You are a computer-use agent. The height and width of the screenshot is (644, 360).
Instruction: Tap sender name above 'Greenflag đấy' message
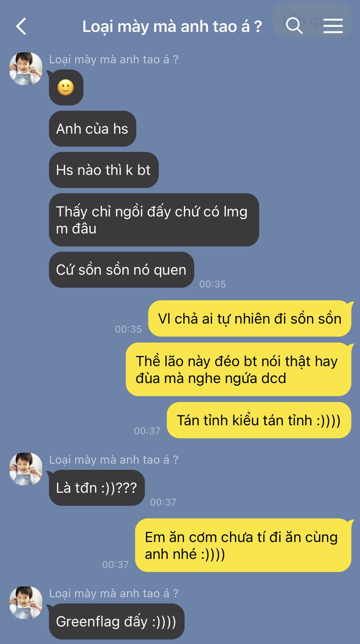[x=114, y=593]
